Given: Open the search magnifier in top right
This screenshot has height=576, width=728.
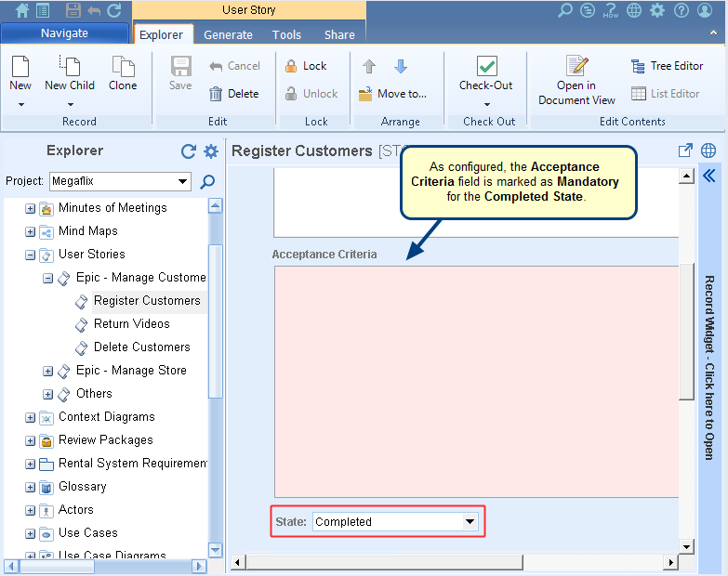Looking at the screenshot, I should 565,10.
